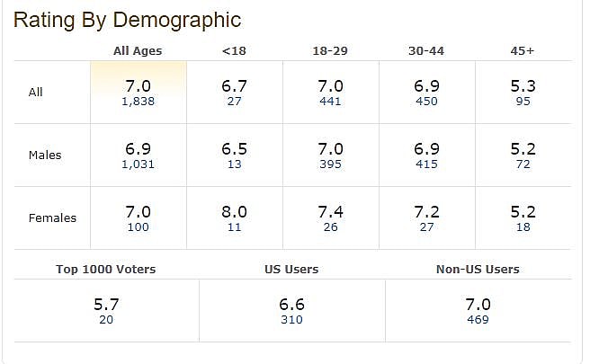Click the 310 votes from US Users
Screen dimensions: 590x364
291,320
